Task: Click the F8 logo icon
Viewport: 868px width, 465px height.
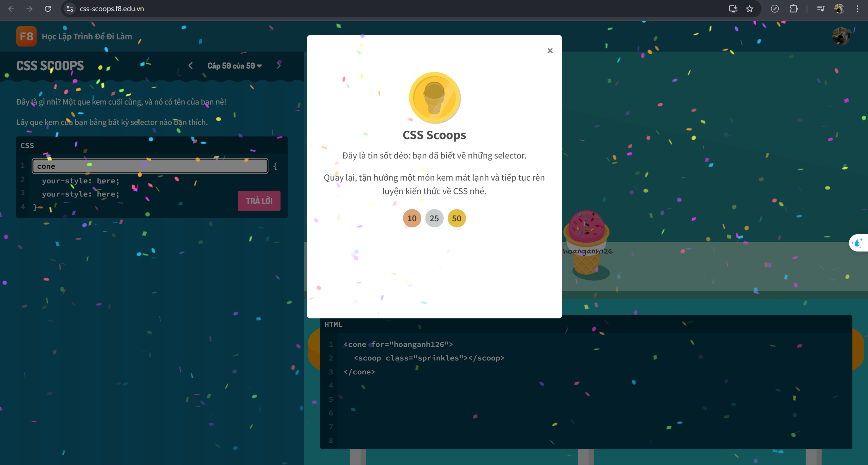Action: [26, 36]
